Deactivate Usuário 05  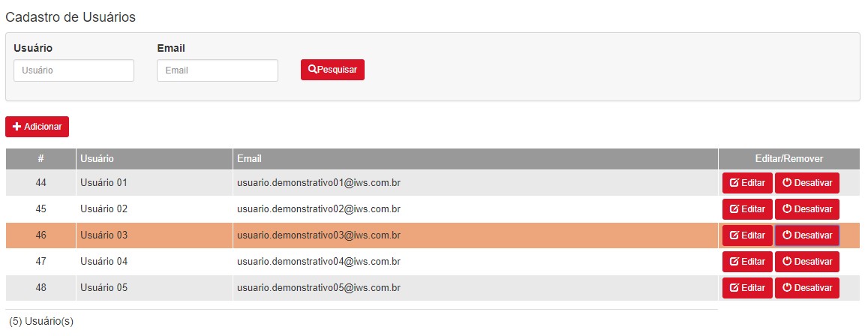click(806, 288)
